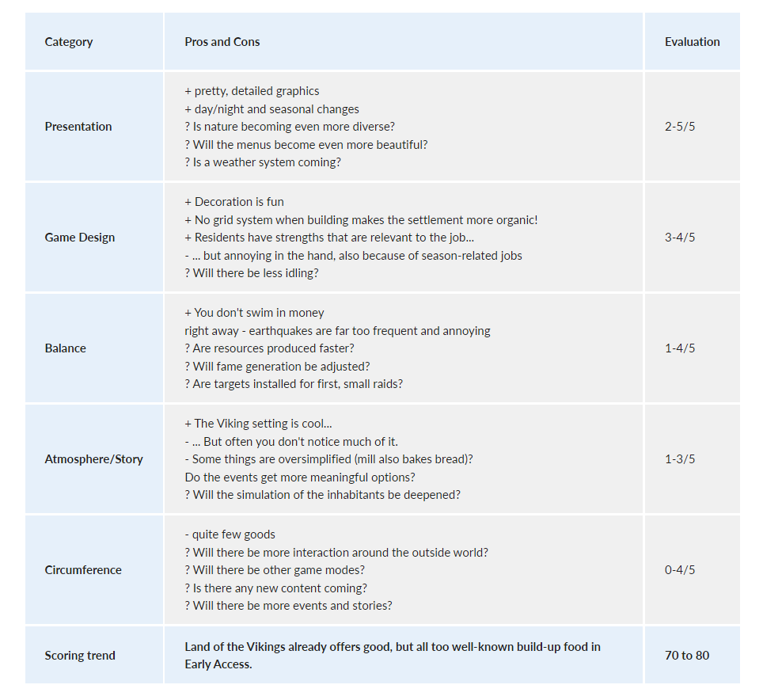The width and height of the screenshot is (763, 700).
Task: Click the 'quite few goods' line
Action: pyautogui.click(x=230, y=535)
